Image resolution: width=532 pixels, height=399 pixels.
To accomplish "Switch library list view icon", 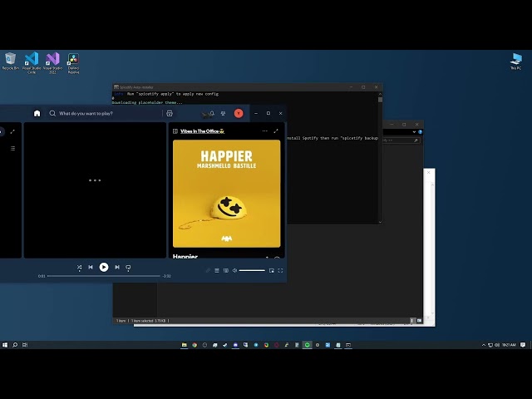I will 13,148.
